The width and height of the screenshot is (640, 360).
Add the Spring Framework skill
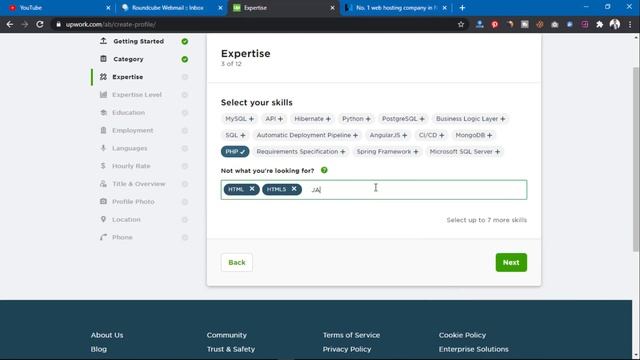(x=387, y=151)
